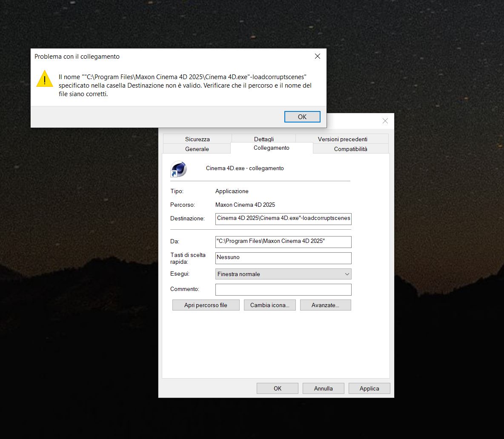Image resolution: width=504 pixels, height=439 pixels.
Task: Select the Collegamento tab
Action: [272, 148]
